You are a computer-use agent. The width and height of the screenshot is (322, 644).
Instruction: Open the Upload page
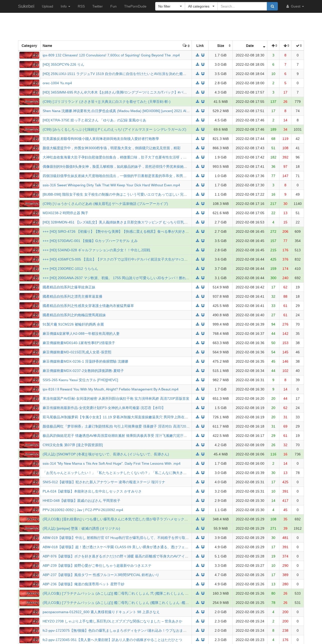[47, 6]
